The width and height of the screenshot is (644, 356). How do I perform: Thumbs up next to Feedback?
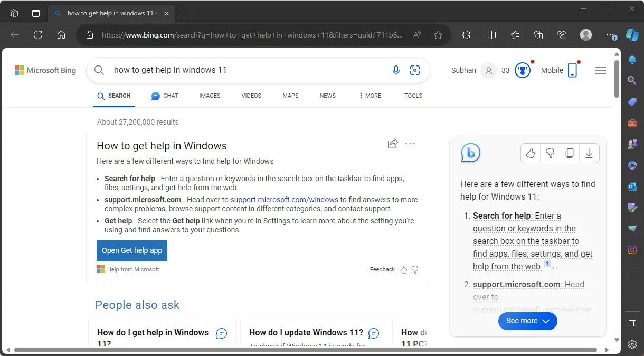click(404, 269)
